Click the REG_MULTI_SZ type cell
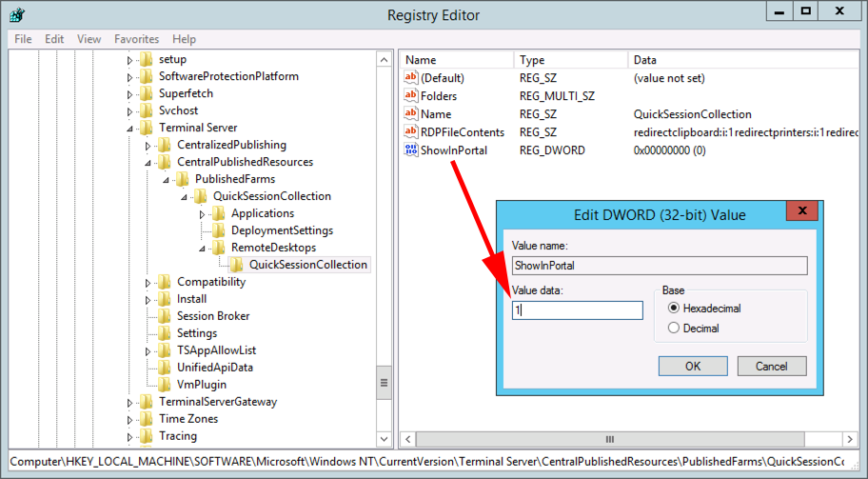 coord(557,96)
